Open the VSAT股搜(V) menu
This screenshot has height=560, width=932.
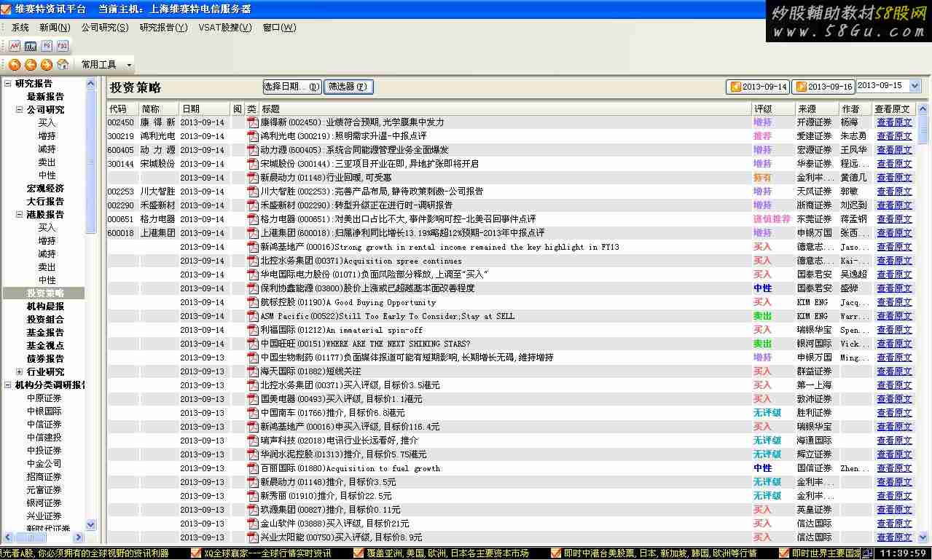(224, 28)
